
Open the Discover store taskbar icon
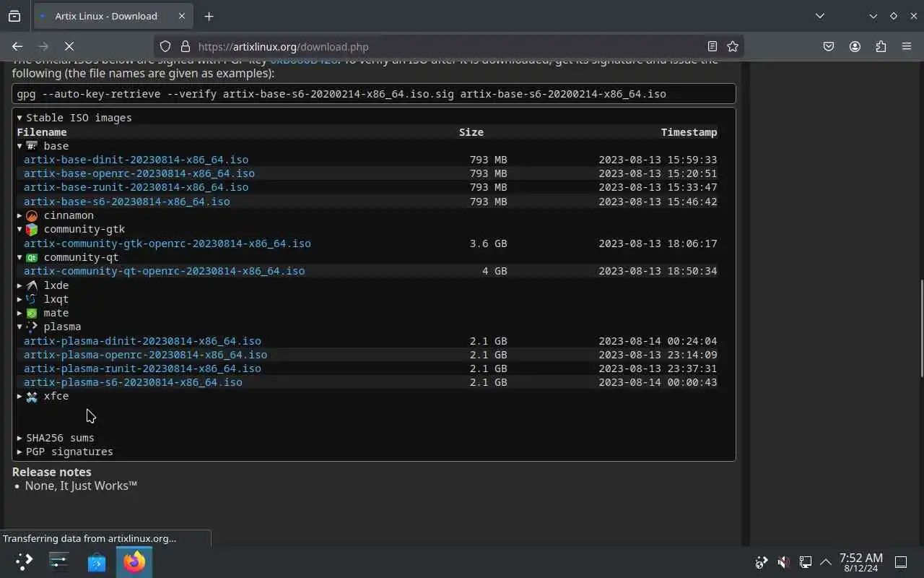[97, 561]
